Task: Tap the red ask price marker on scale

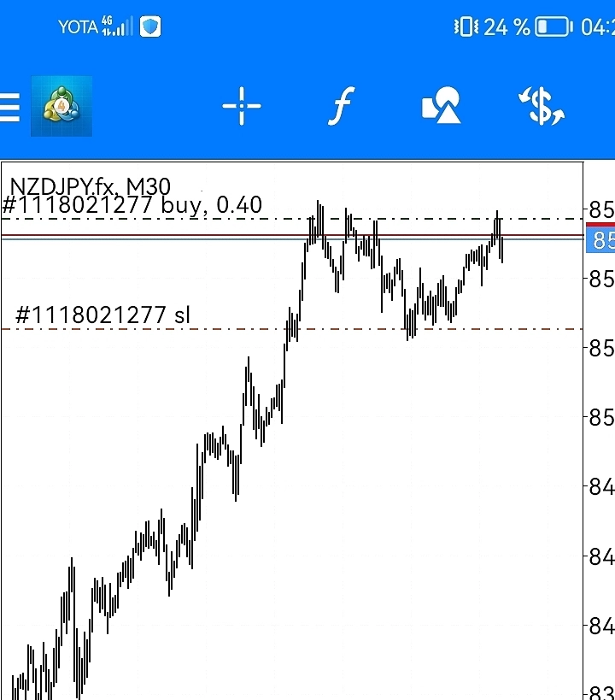Action: coord(600,225)
